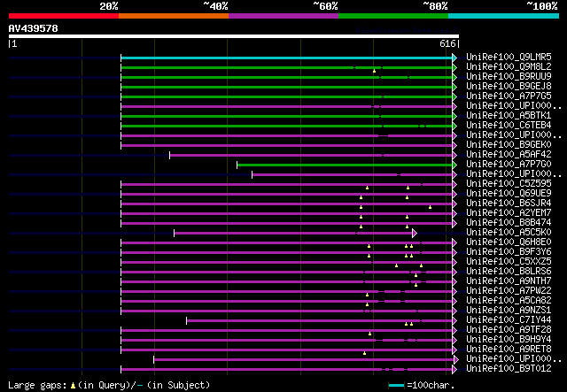Click the cyan arrowhead of the Q9LMR5 alignment
567x392 pixels.
(x=454, y=58)
